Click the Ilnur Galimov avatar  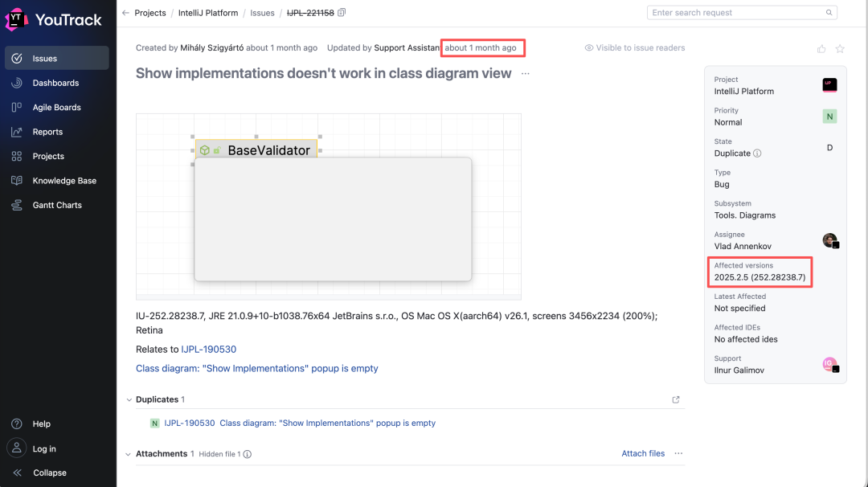point(829,365)
